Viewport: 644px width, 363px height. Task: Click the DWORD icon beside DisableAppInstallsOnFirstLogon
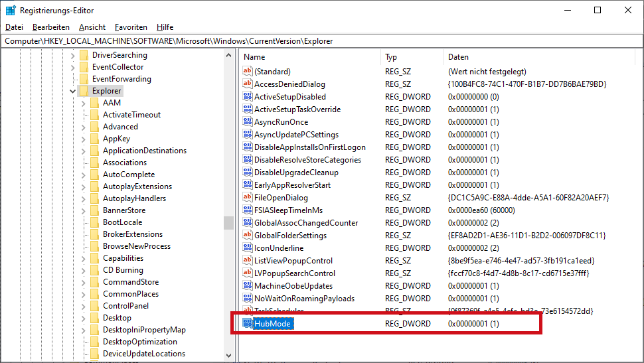pyautogui.click(x=247, y=147)
